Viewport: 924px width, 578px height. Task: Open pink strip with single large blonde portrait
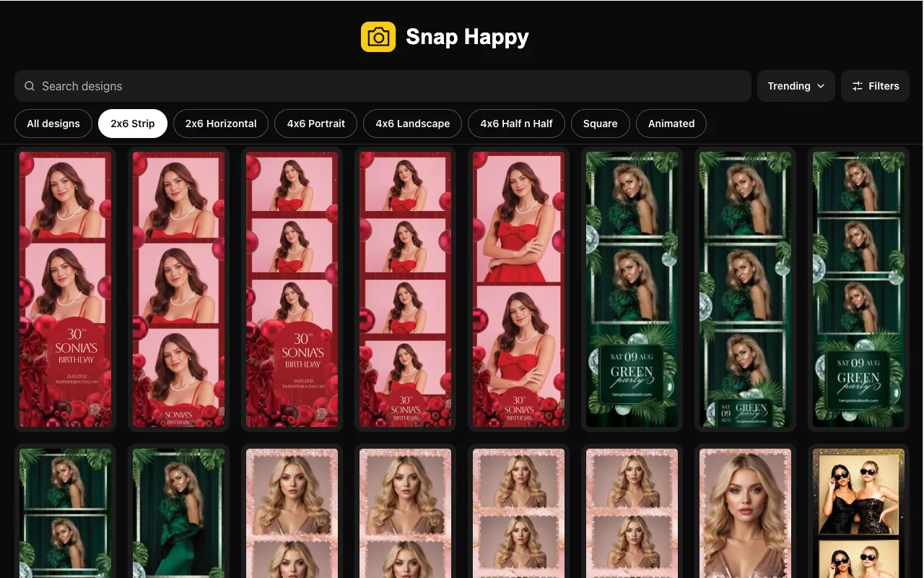tap(746, 512)
